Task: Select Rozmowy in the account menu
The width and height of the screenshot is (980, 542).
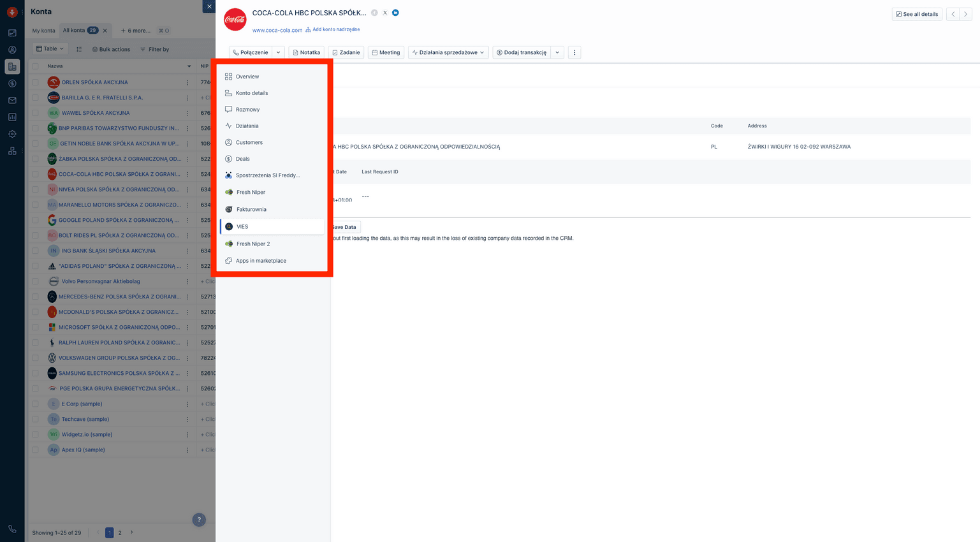Action: pyautogui.click(x=272, y=110)
